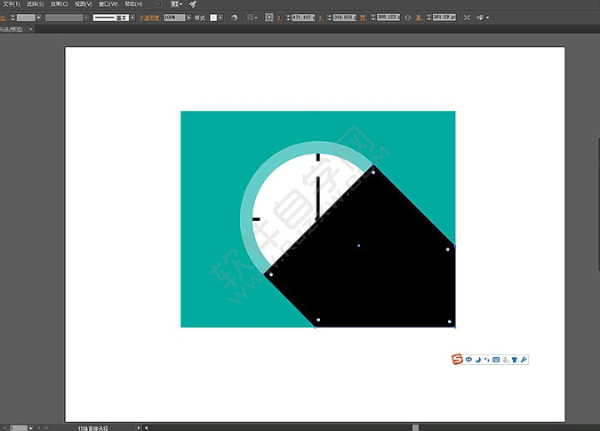
Task: Click the 样式 graphic style swatch
Action: coord(214,18)
